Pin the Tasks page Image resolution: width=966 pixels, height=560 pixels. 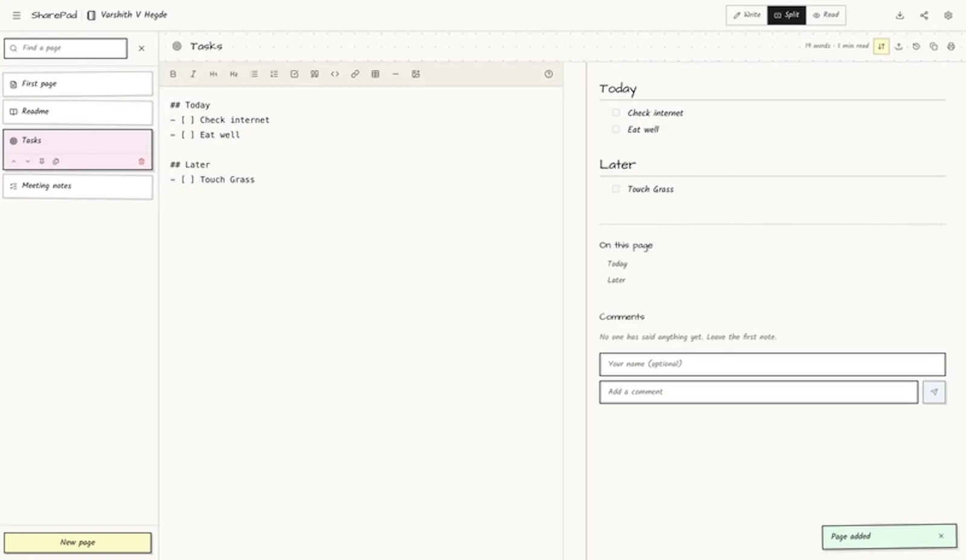42,161
